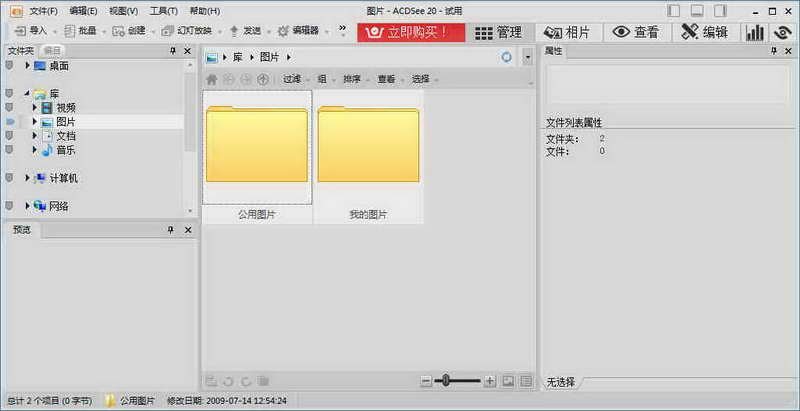Toggle the easy-select marker beside 网络

(x=9, y=206)
